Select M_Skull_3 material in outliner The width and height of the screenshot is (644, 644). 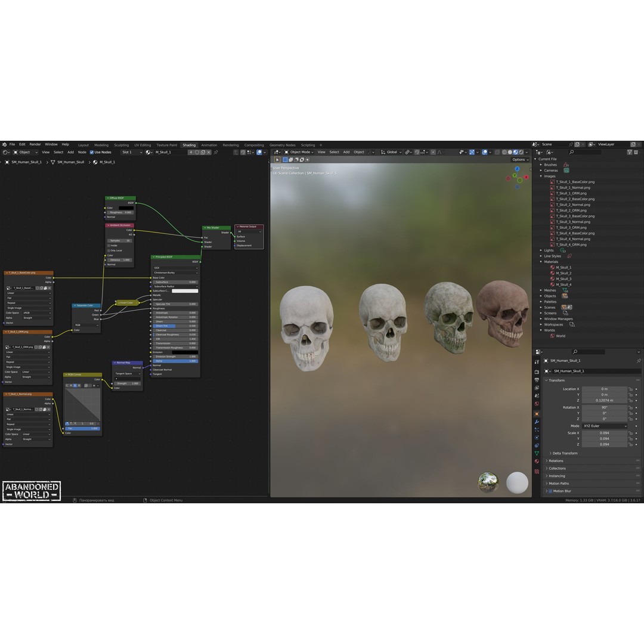[x=563, y=279]
